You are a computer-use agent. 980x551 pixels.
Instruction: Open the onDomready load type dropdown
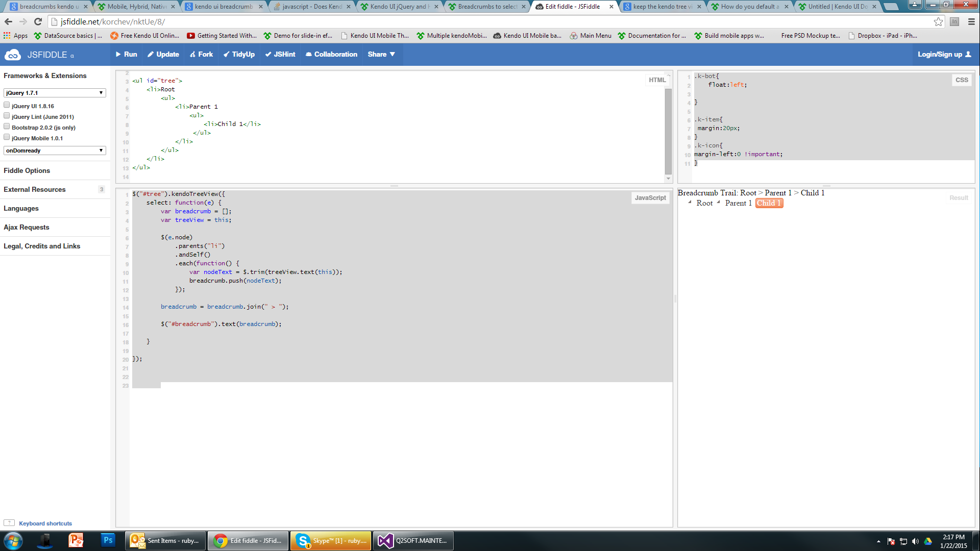coord(55,151)
